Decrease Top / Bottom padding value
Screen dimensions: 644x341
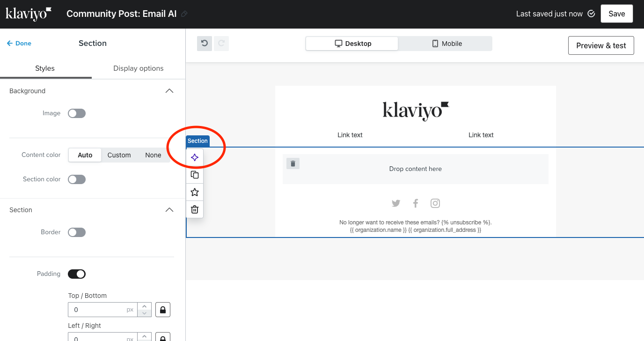click(145, 313)
